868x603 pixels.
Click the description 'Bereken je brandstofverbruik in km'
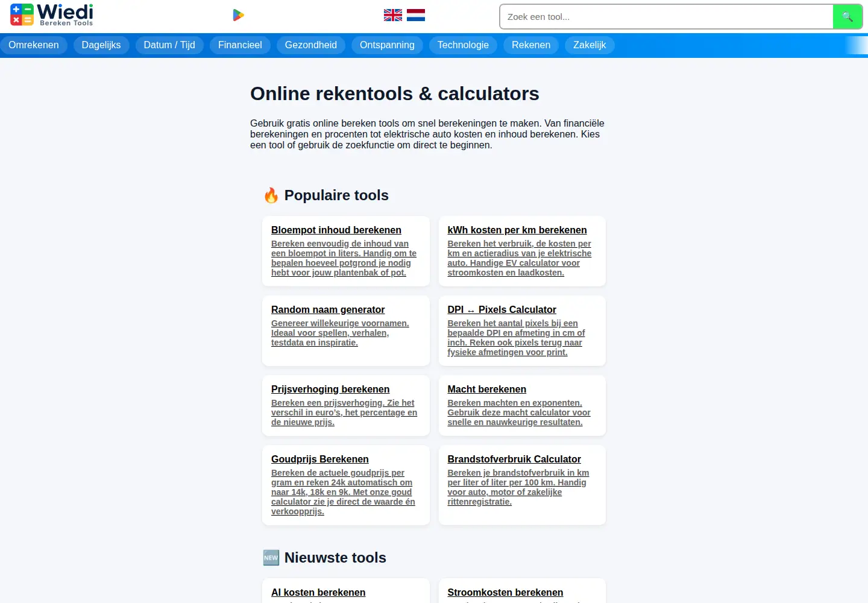(518, 487)
